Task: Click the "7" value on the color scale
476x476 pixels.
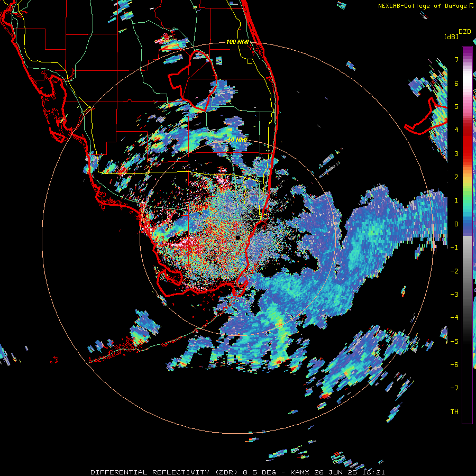Action: click(456, 59)
